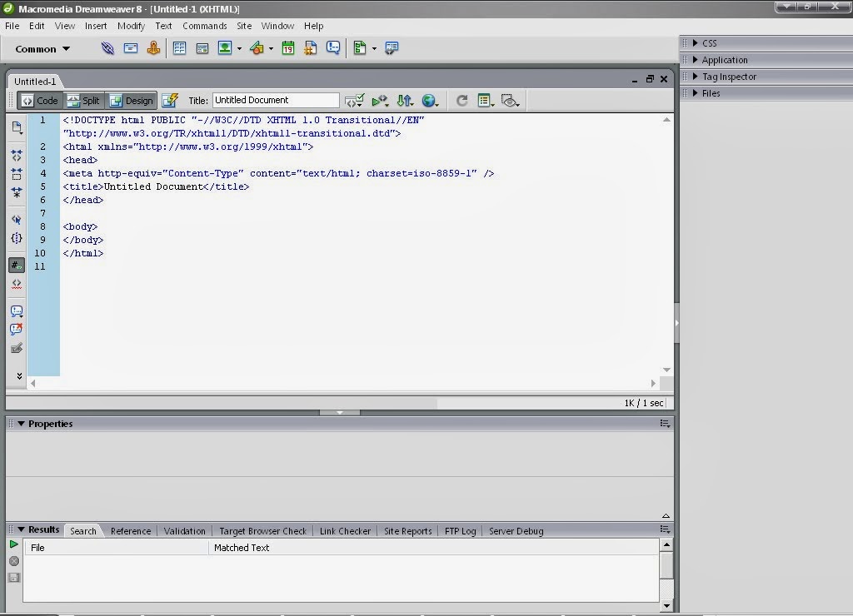This screenshot has height=616, width=853.
Task: Open the Window menu
Action: (277, 26)
